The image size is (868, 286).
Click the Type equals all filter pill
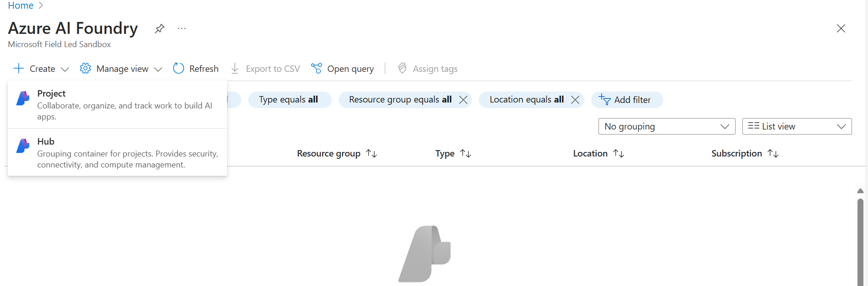pyautogui.click(x=289, y=100)
